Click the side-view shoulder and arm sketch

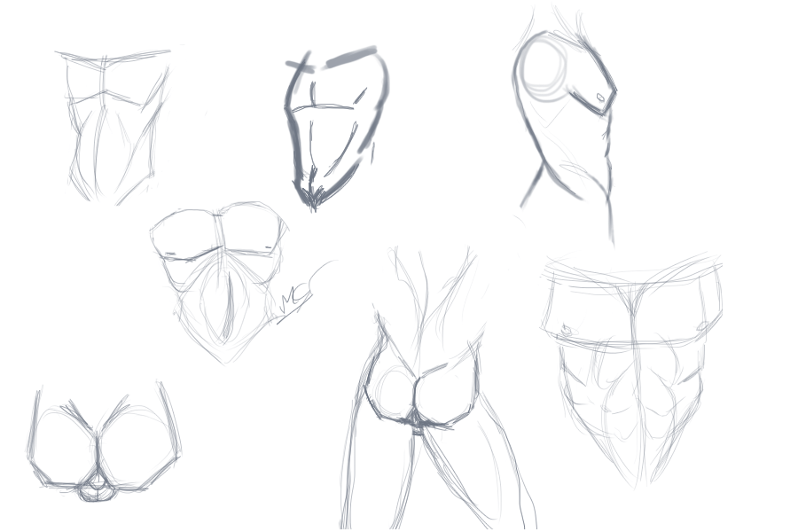pos(565,125)
